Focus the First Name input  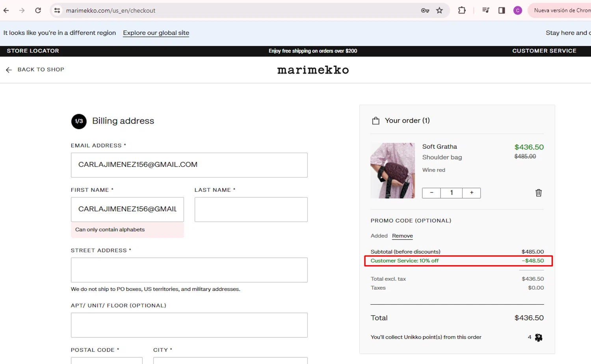127,209
